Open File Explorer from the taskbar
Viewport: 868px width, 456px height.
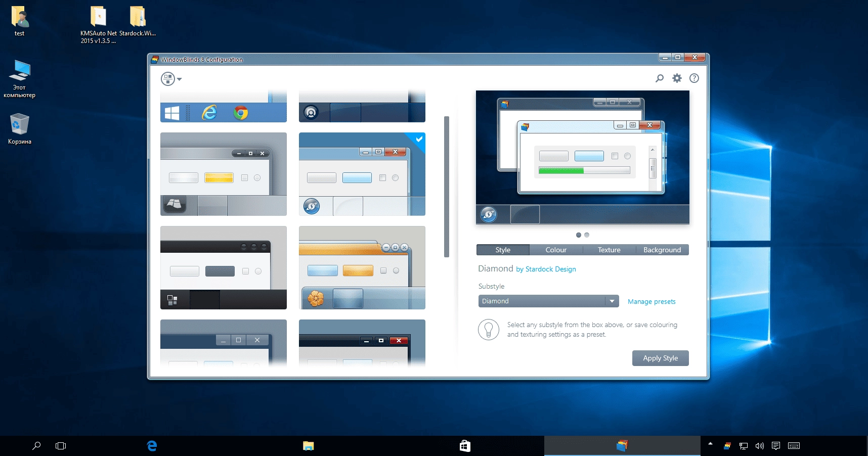coord(309,446)
